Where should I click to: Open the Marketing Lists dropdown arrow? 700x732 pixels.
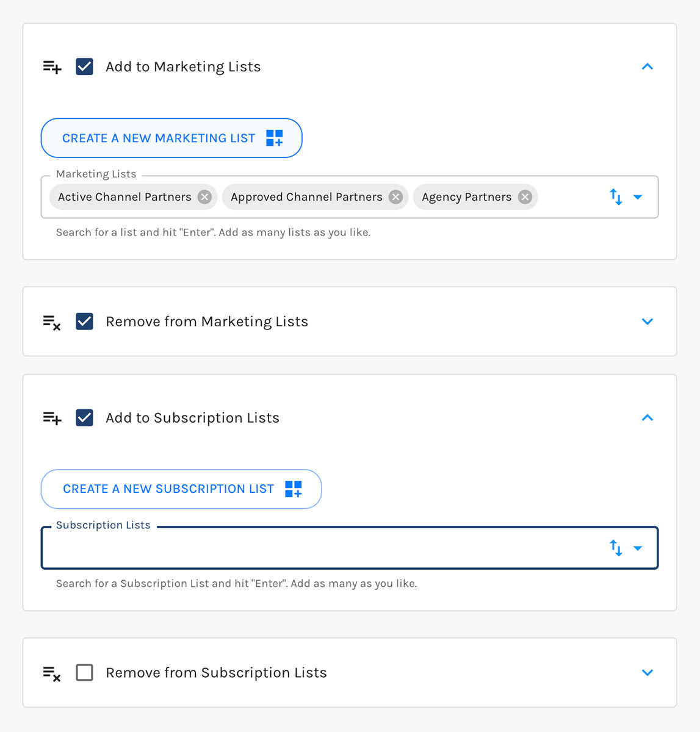(638, 197)
